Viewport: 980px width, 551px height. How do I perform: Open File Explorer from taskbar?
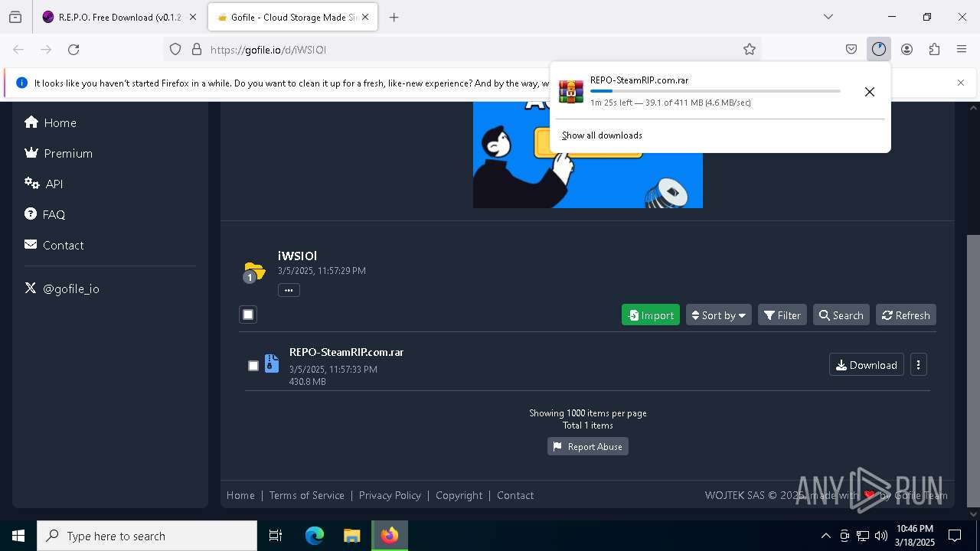[351, 536]
